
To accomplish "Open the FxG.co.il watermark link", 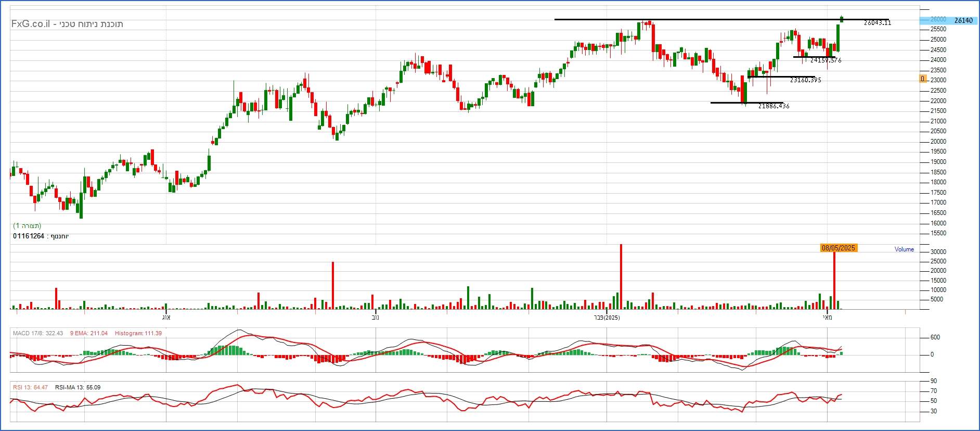I will pos(31,24).
